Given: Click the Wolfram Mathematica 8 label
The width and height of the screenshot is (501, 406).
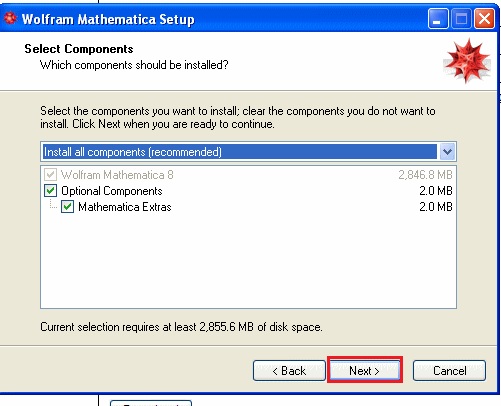Looking at the screenshot, I should point(117,175).
